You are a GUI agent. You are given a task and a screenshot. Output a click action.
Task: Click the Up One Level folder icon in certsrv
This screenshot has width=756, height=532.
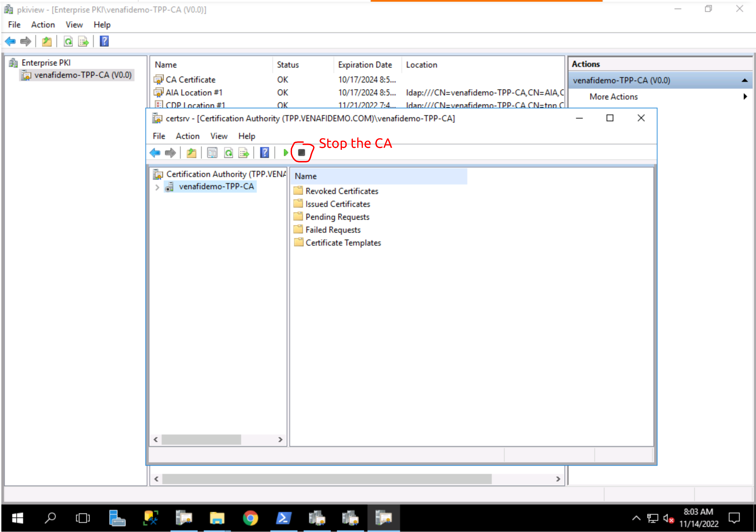tap(192, 153)
